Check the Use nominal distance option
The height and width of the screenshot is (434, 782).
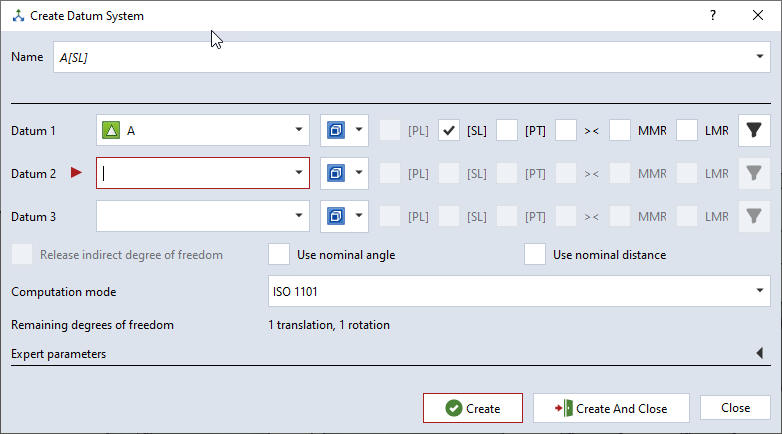pyautogui.click(x=535, y=254)
